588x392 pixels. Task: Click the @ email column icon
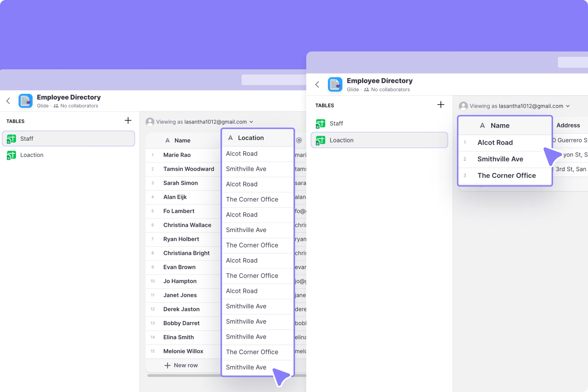click(299, 140)
